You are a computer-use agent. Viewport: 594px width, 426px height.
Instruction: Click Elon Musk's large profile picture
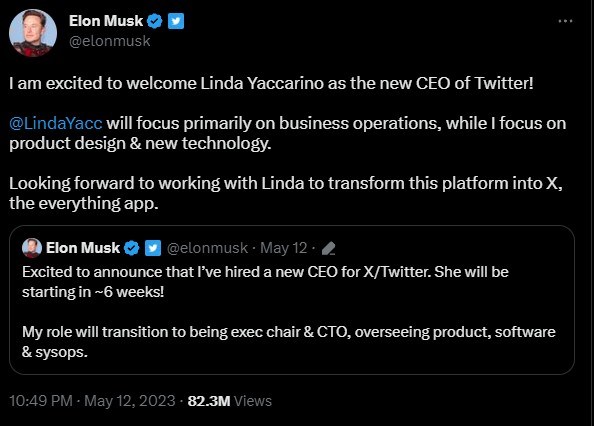[33, 33]
